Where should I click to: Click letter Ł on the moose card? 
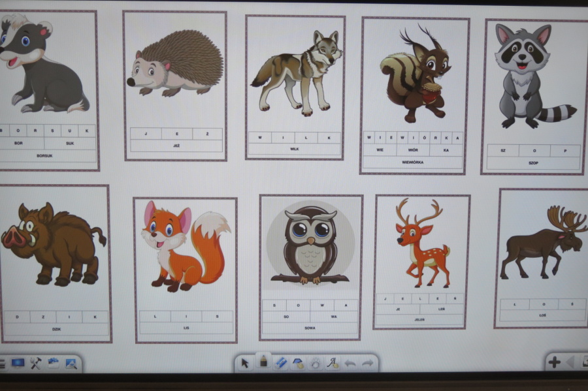[x=515, y=304]
